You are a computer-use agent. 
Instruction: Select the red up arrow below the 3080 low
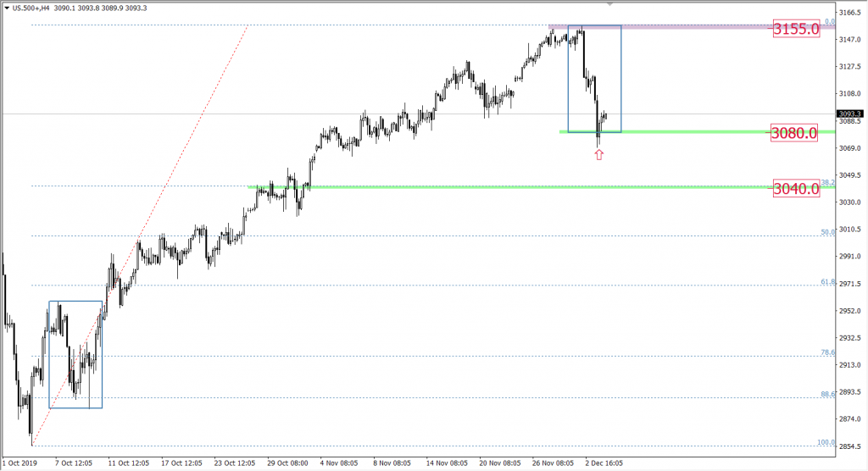[x=599, y=154]
